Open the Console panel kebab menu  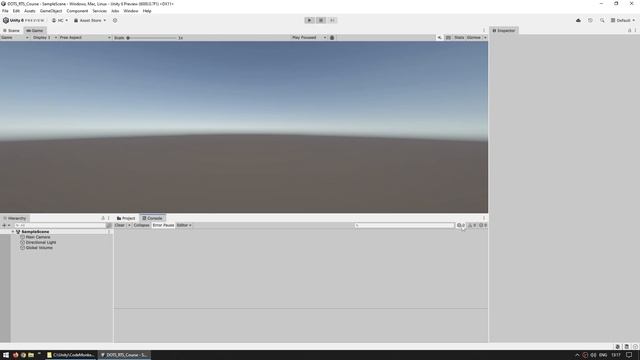(484, 218)
